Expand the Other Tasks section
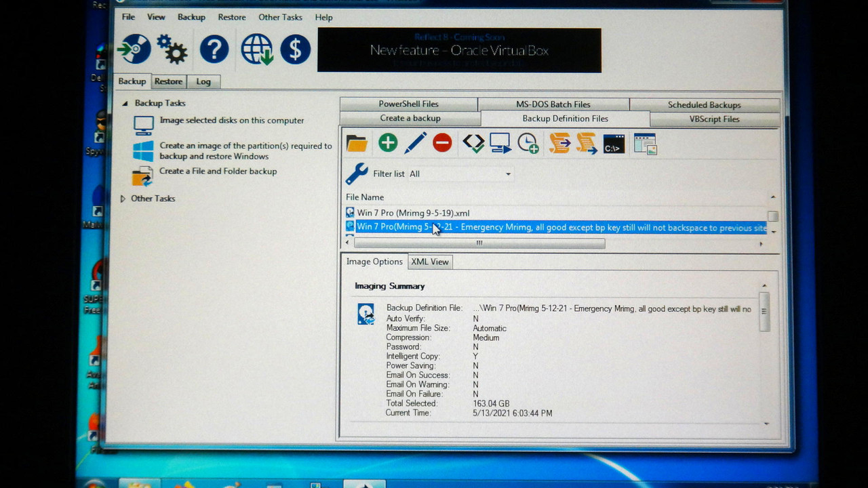 (x=123, y=199)
